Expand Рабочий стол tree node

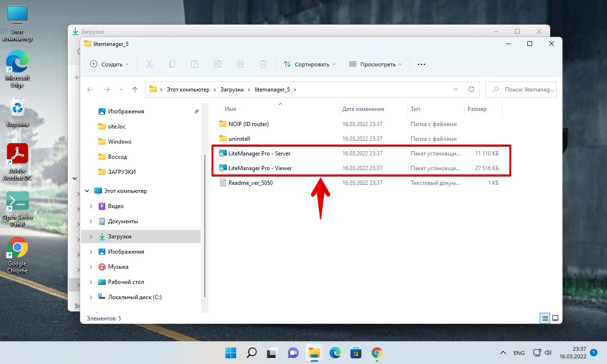pyautogui.click(x=91, y=282)
